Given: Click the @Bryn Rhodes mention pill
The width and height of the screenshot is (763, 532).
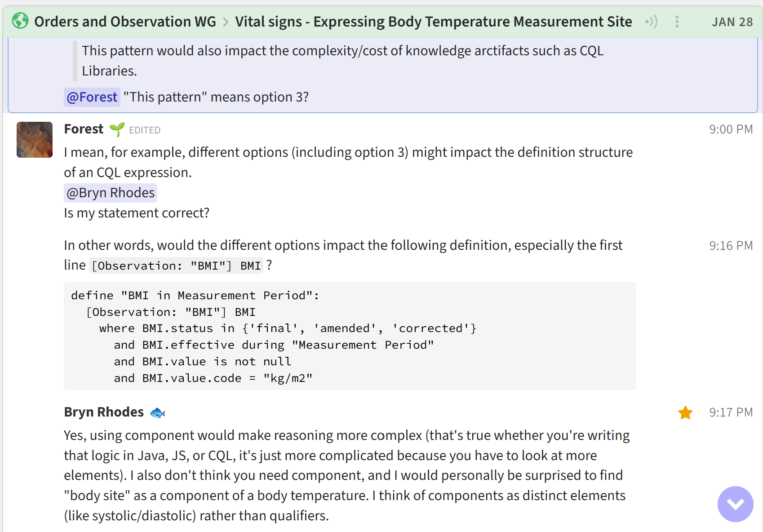Looking at the screenshot, I should point(111,193).
